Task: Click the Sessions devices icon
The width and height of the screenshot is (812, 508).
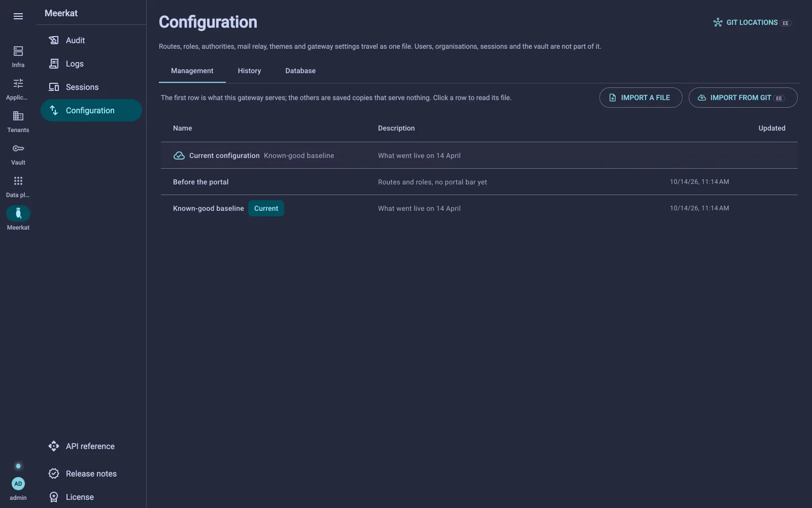Action: (x=54, y=87)
